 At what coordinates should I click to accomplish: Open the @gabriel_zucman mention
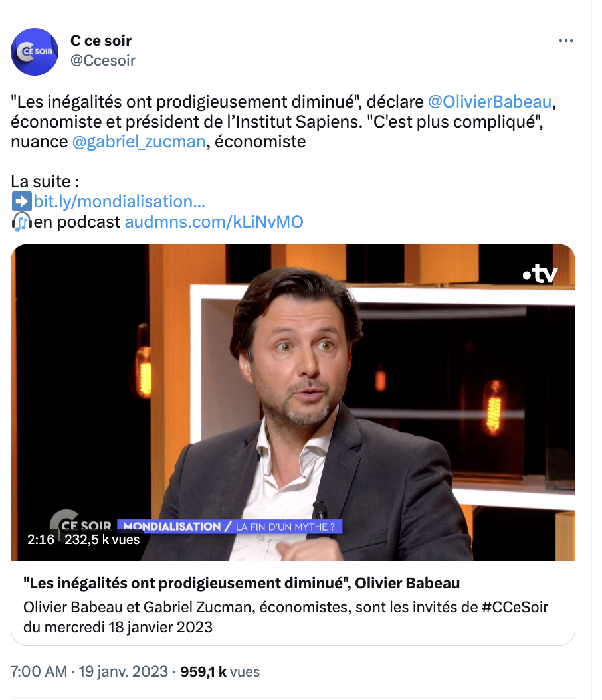click(x=138, y=142)
